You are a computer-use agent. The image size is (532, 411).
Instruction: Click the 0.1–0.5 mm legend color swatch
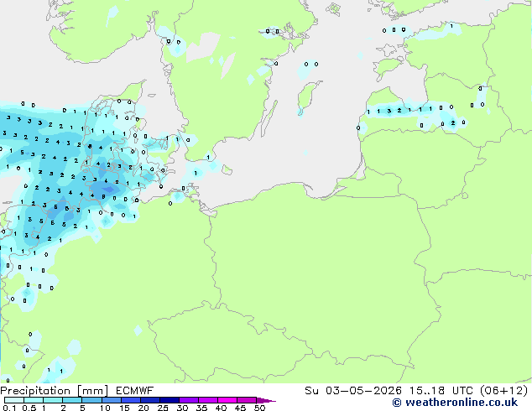coord(14,400)
